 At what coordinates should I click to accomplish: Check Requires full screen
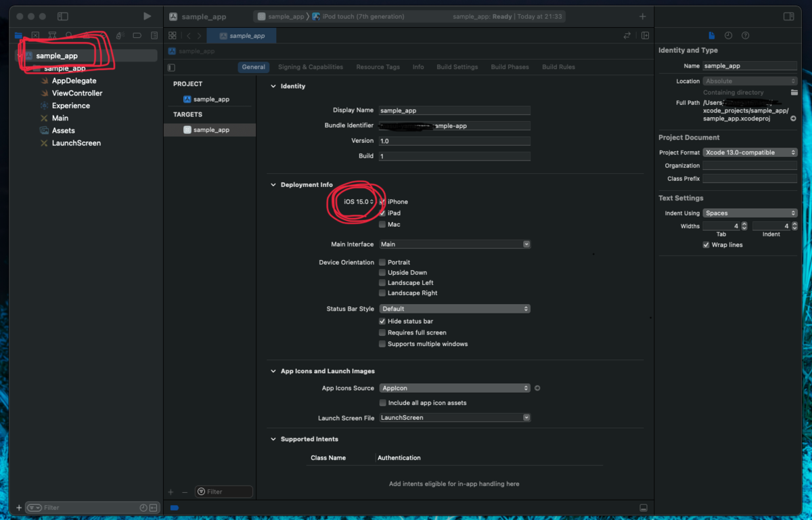(383, 332)
